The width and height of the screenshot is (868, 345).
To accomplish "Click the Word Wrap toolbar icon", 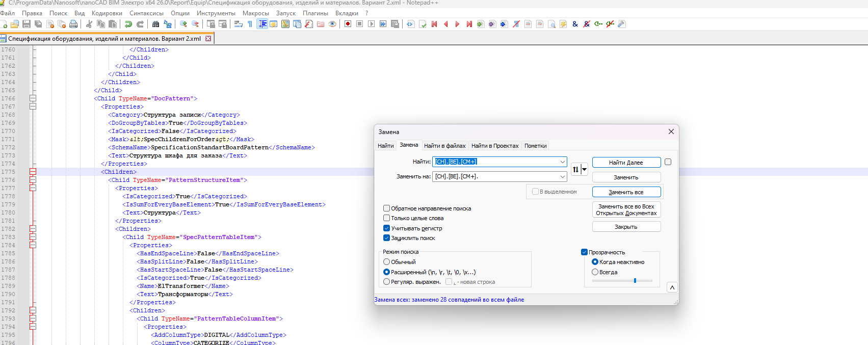I will click(x=238, y=24).
